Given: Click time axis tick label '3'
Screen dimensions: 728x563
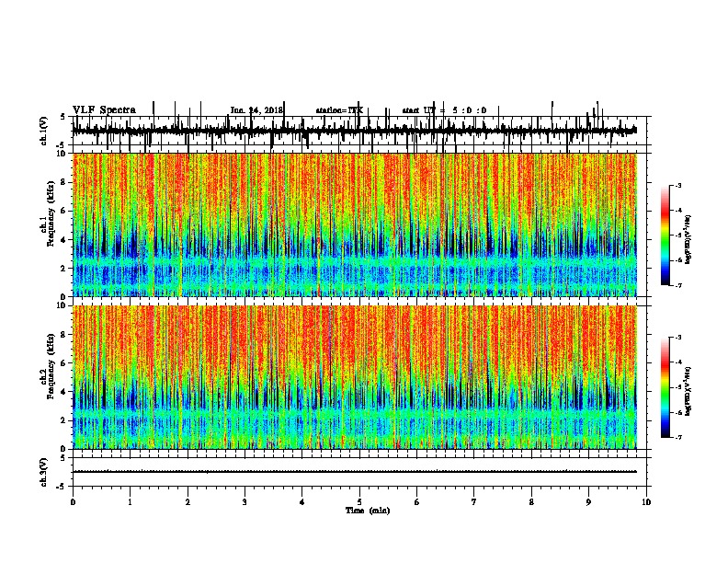Looking at the screenshot, I should click(245, 502).
